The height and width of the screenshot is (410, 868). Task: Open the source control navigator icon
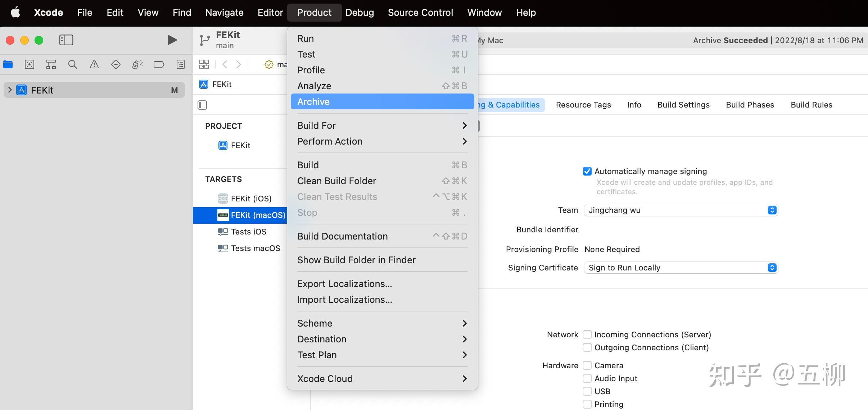30,64
